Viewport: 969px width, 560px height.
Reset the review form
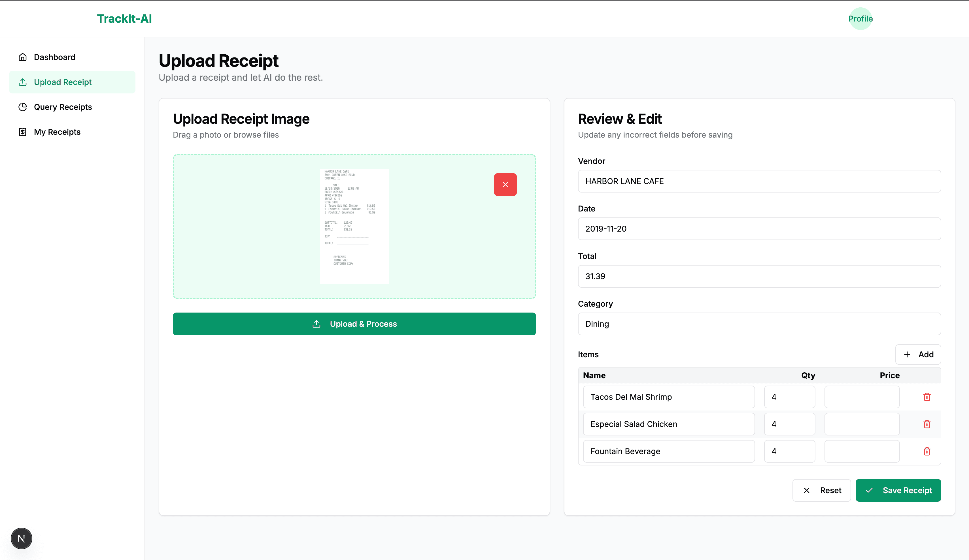pyautogui.click(x=822, y=490)
